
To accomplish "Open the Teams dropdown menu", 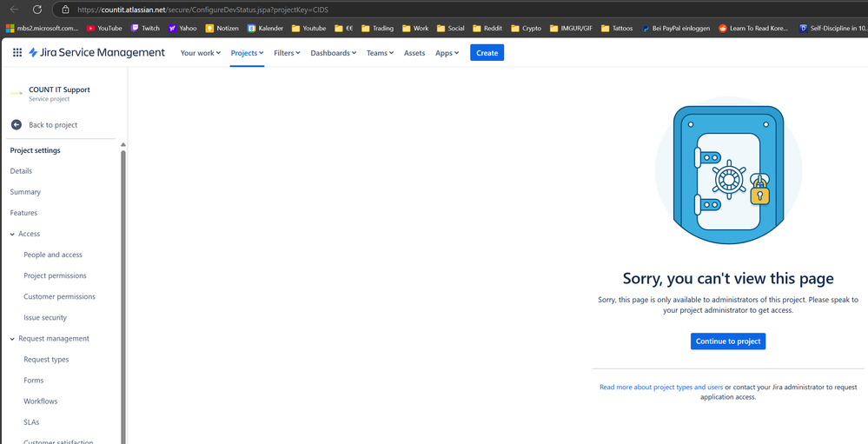I will [x=380, y=53].
